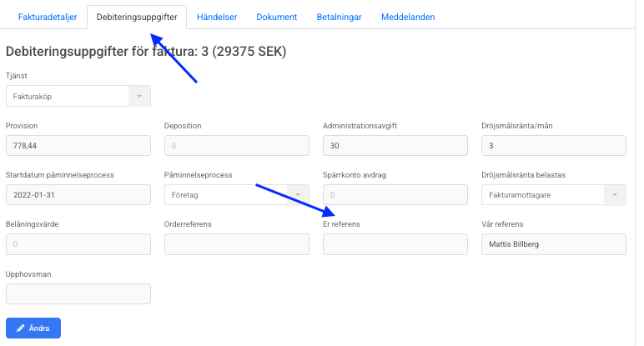This screenshot has height=346, width=644.
Task: Click the Påminnelseprocess label
Action: point(198,175)
